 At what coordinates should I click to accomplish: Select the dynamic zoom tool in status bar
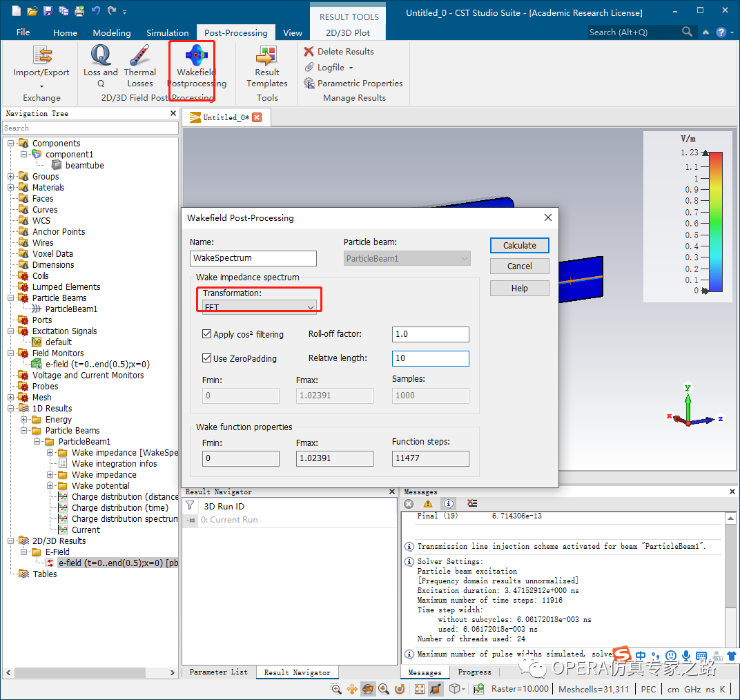[384, 689]
